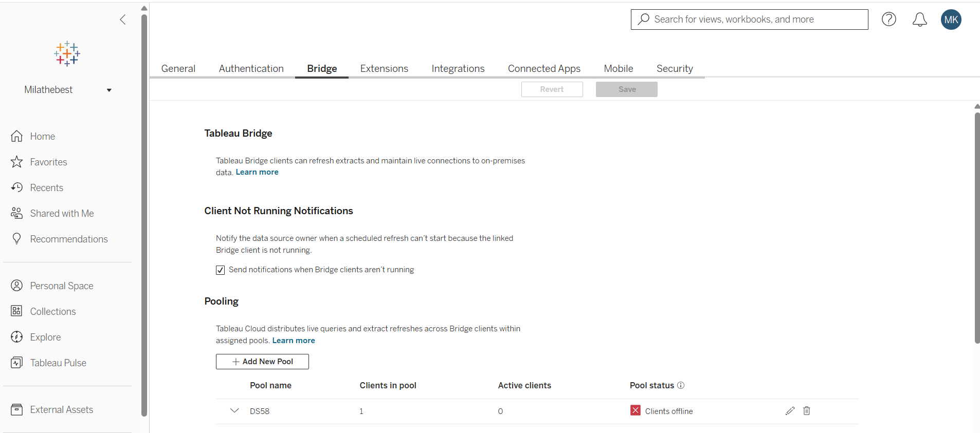The image size is (980, 433).
Task: Focus the search views and workbooks field
Action: tap(750, 20)
